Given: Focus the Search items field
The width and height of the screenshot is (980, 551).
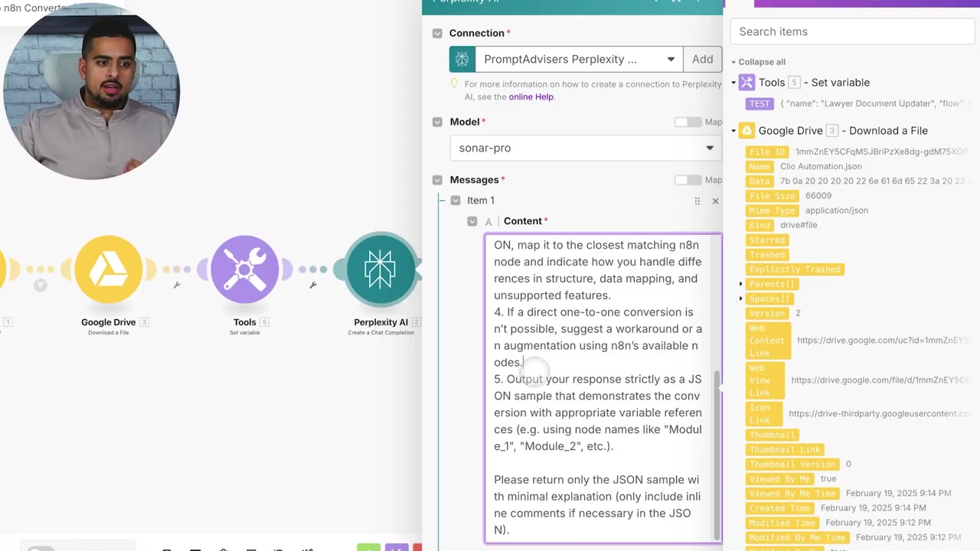Looking at the screenshot, I should [x=852, y=32].
